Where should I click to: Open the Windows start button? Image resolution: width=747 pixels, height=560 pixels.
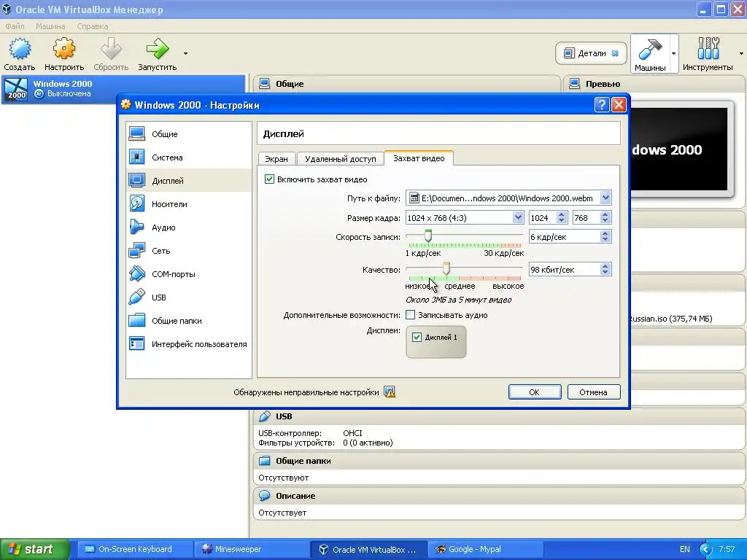tap(35, 549)
